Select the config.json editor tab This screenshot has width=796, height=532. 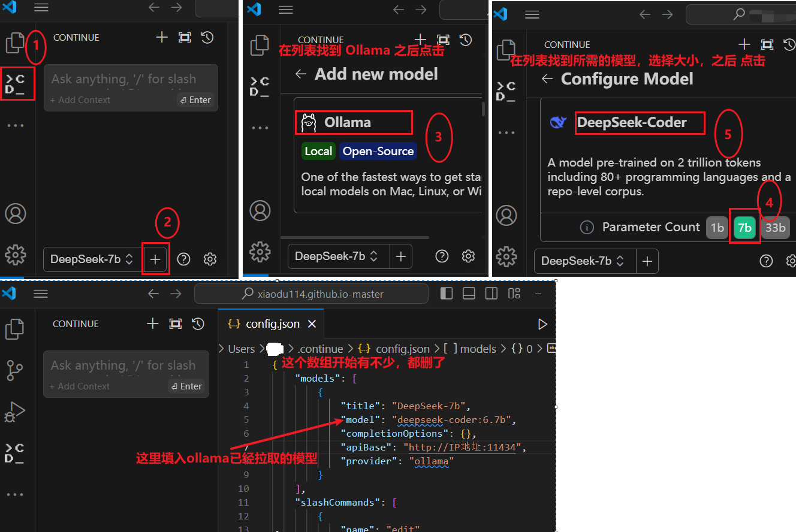coord(271,324)
